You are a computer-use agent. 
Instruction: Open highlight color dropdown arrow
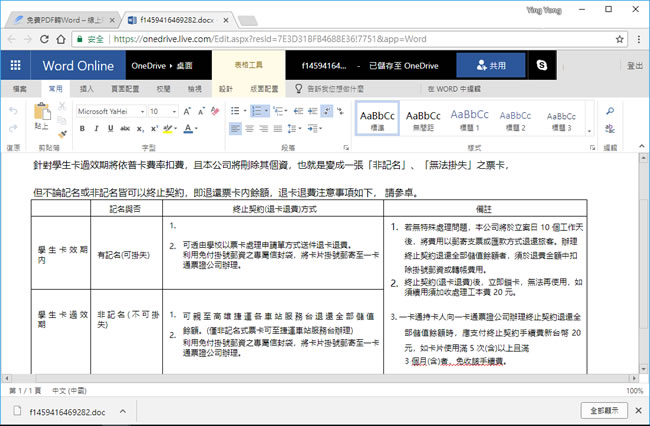coord(176,128)
